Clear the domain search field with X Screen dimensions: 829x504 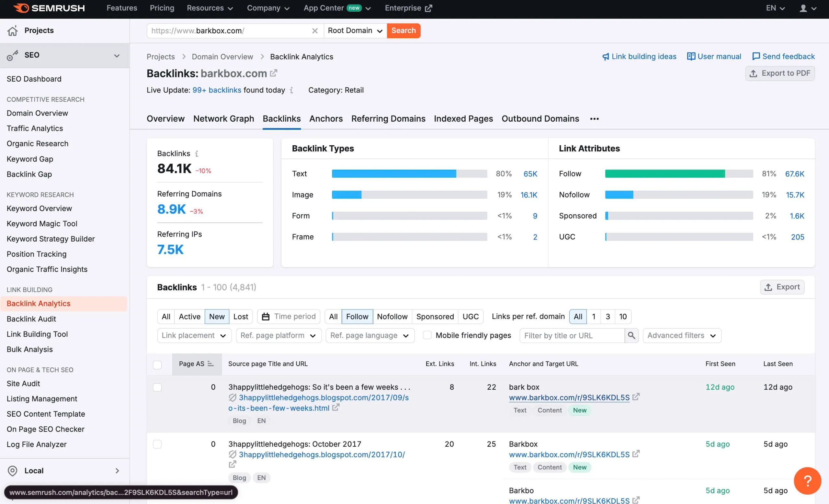click(314, 31)
